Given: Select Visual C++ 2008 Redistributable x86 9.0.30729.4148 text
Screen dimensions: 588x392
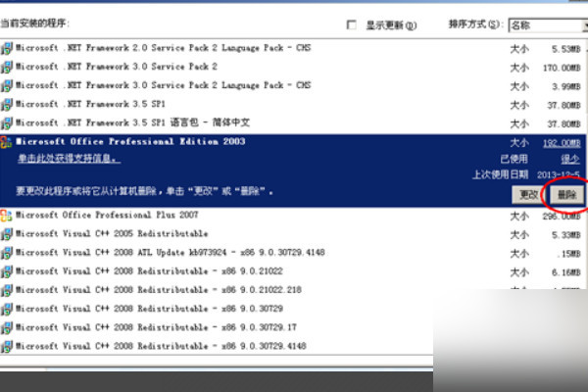Looking at the screenshot, I should 161,346.
